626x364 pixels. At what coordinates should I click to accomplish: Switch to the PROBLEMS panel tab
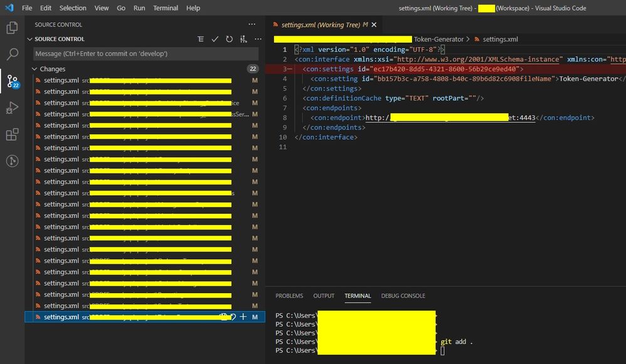(x=289, y=296)
